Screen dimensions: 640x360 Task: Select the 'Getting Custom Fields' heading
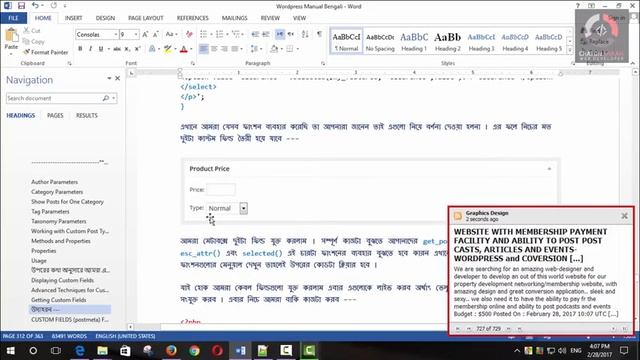pyautogui.click(x=59, y=300)
